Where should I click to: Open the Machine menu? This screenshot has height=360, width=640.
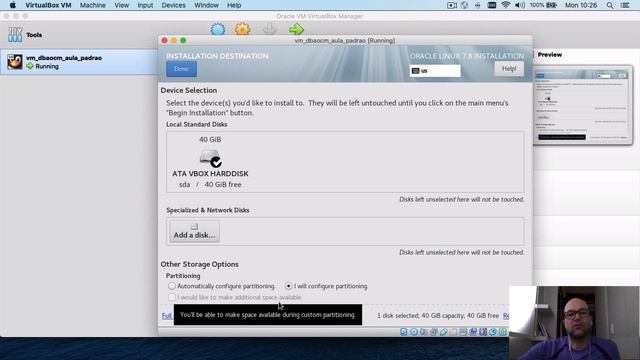pos(93,5)
